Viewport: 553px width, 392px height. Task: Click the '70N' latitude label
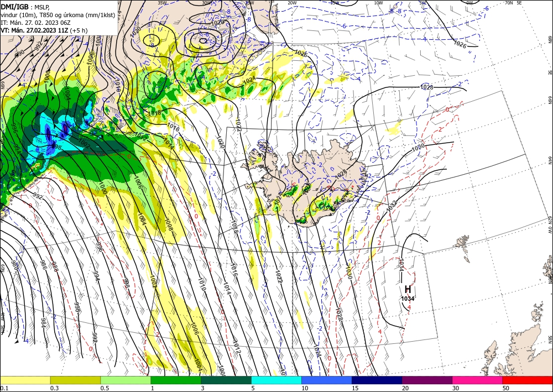pyautogui.click(x=509, y=3)
